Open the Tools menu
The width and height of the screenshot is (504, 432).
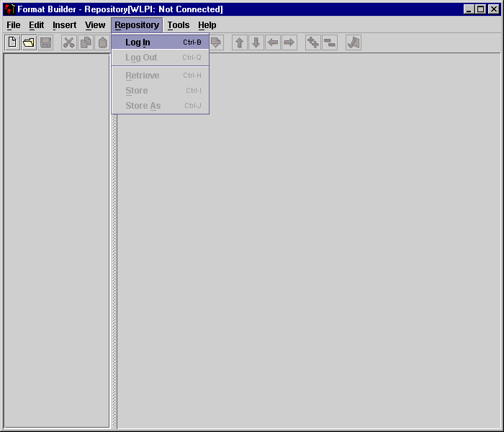pos(179,25)
